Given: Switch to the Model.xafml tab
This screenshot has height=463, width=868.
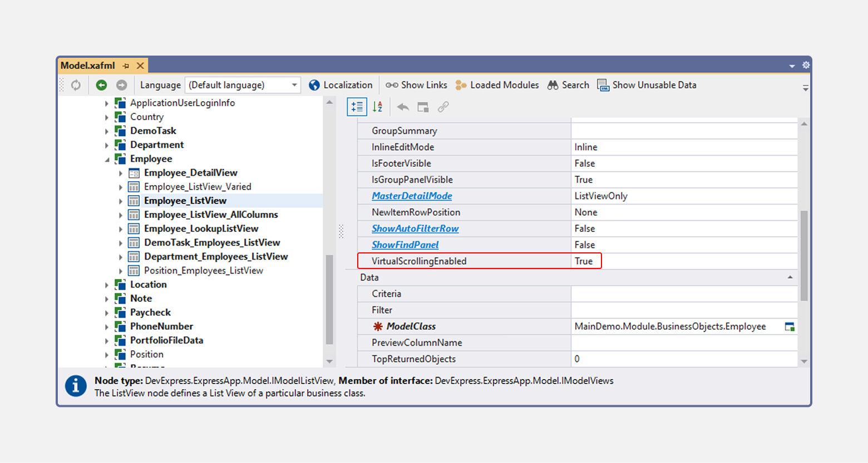Looking at the screenshot, I should click(x=87, y=65).
